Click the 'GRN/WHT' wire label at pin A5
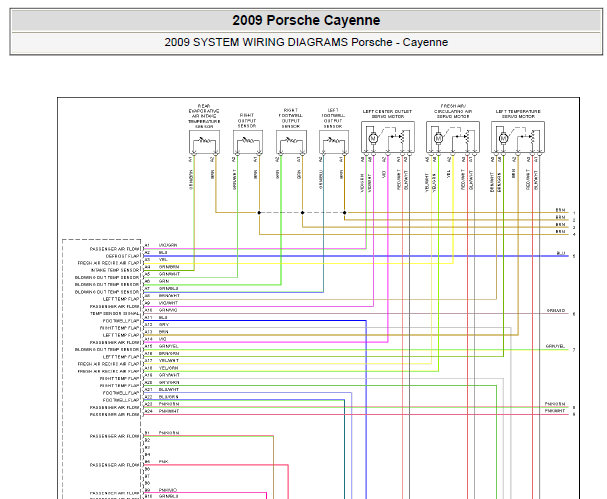This screenshot has height=499, width=607. click(x=169, y=274)
